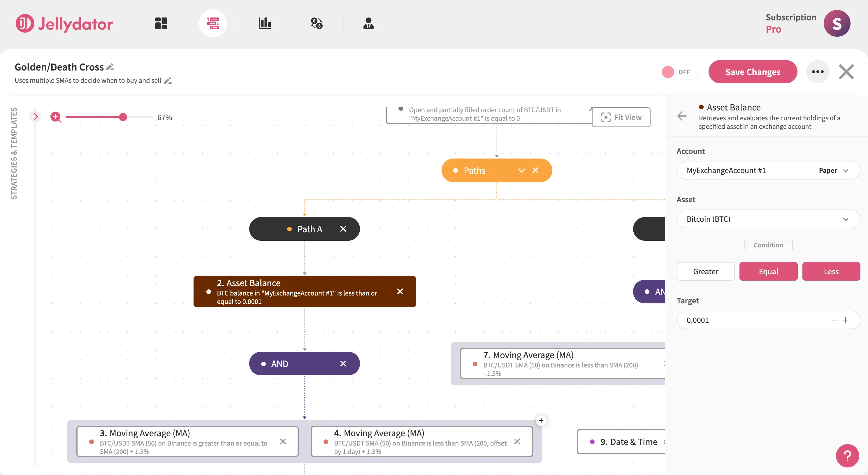Click the Strategies & Templates vertical label
The height and width of the screenshot is (475, 868).
[14, 153]
